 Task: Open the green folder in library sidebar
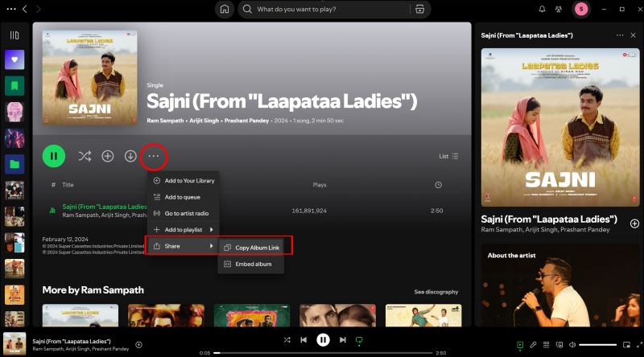point(14,165)
